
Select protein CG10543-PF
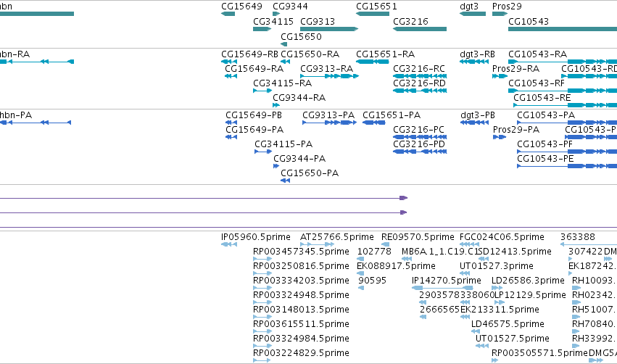pos(544,144)
